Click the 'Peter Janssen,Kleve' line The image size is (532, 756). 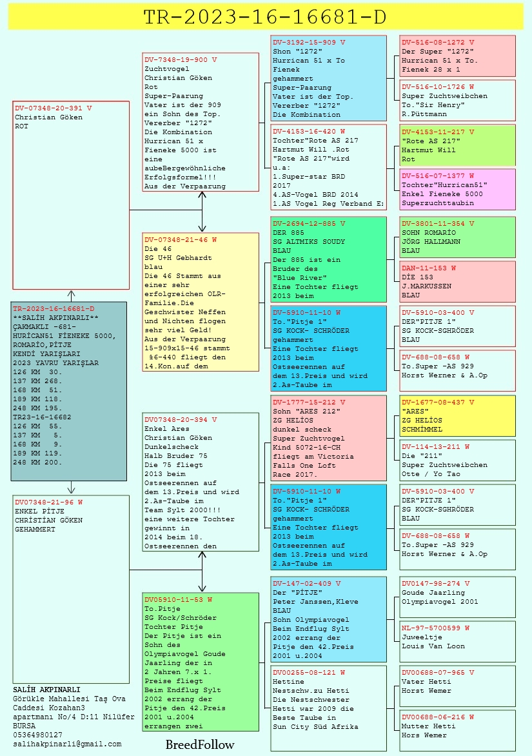pyautogui.click(x=315, y=602)
